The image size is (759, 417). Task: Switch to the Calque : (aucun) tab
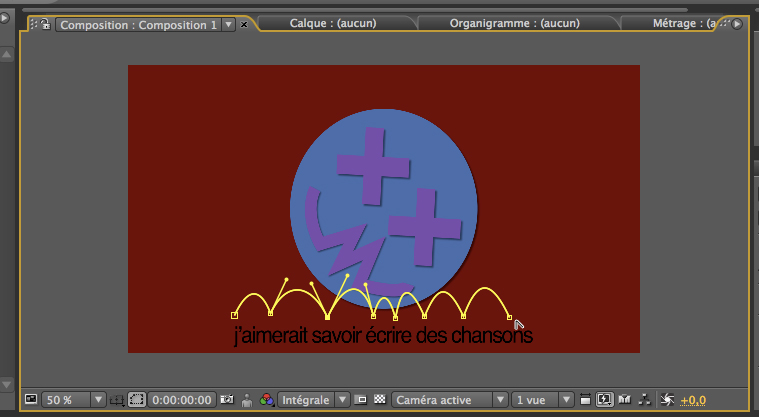pos(333,23)
